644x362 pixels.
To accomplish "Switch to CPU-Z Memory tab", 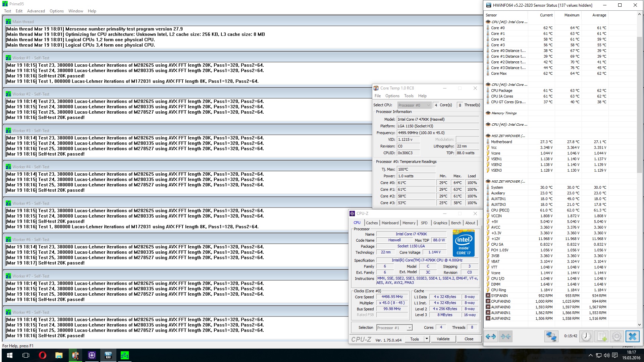I will (x=409, y=223).
